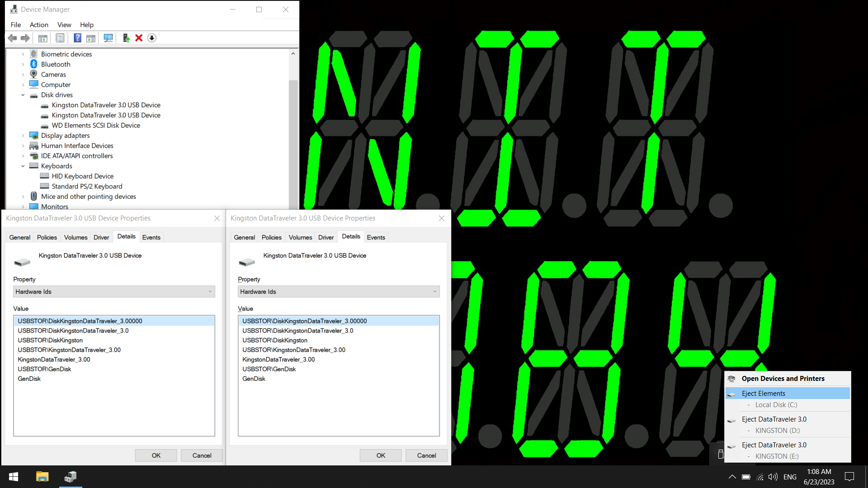868x488 pixels.
Task: Click the Mice and other pointing devices icon
Action: [34, 197]
